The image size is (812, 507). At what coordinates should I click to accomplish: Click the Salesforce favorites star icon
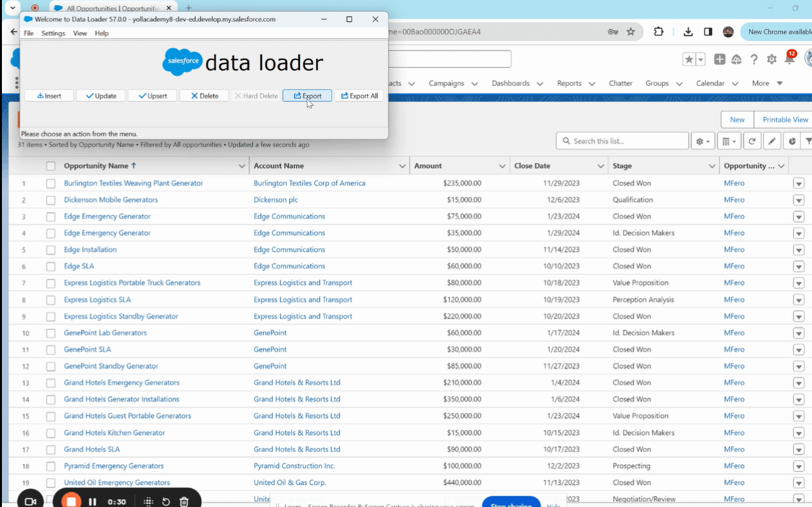point(689,59)
